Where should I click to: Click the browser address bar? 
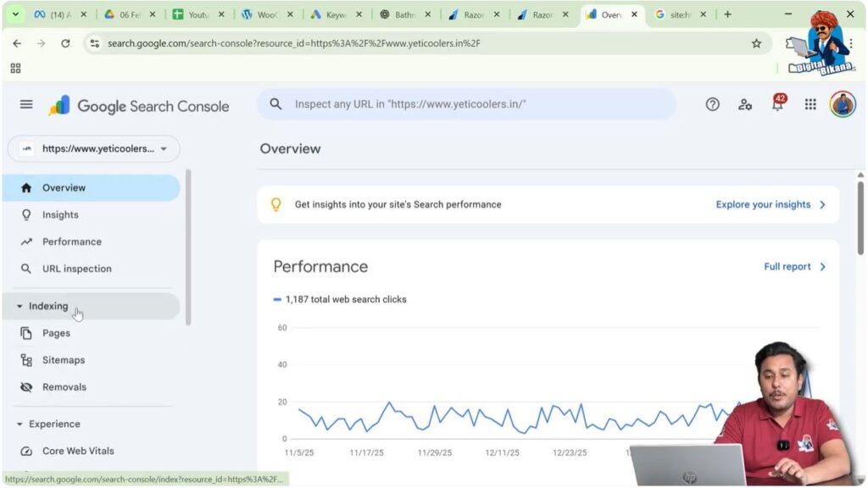[x=426, y=43]
